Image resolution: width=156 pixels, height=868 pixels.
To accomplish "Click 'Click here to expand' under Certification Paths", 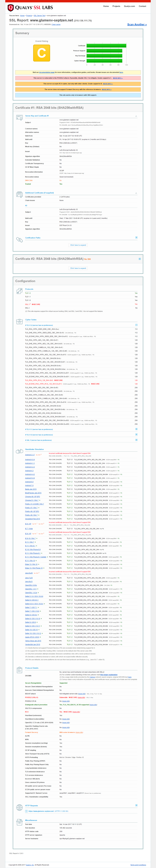I will coord(78,245).
